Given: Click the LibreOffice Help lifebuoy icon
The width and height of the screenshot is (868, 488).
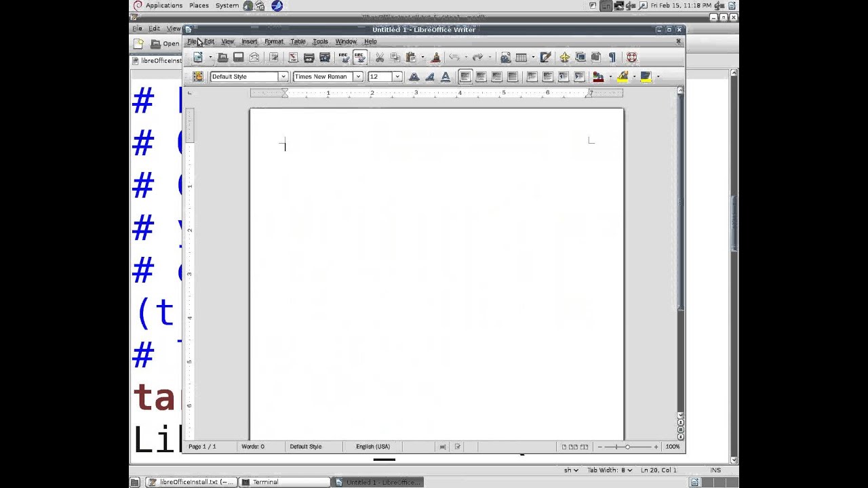Looking at the screenshot, I should [631, 57].
